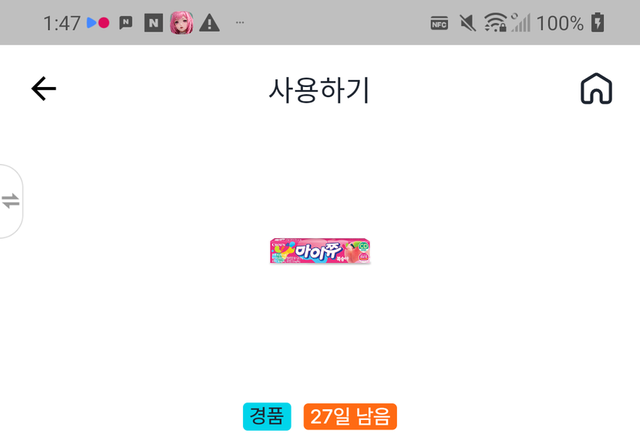Screen dimensions: 640x440
Task: Open the square N notification icon
Action: (x=153, y=23)
